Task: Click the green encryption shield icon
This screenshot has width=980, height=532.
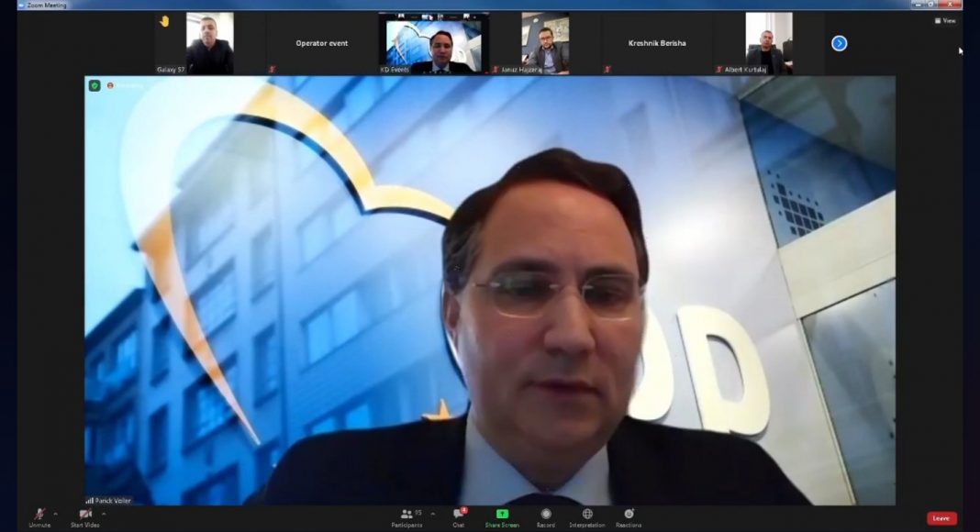Action: coord(95,85)
